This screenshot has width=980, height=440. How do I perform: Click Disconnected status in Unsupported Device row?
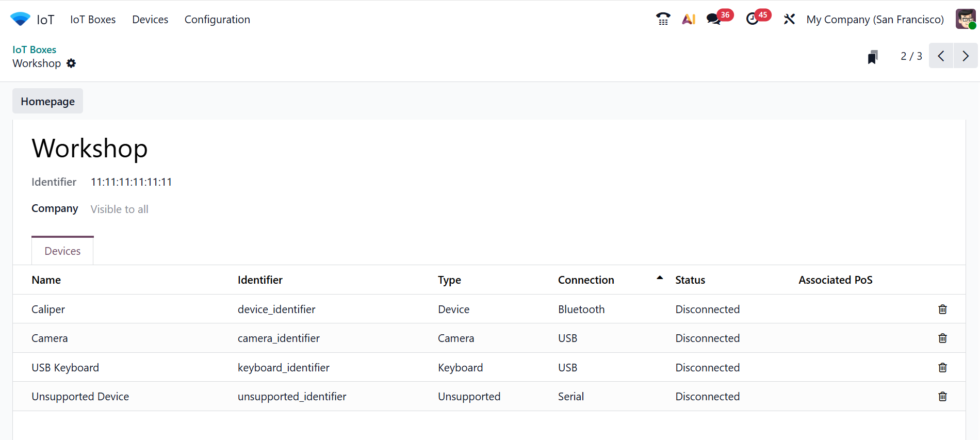pyautogui.click(x=708, y=396)
